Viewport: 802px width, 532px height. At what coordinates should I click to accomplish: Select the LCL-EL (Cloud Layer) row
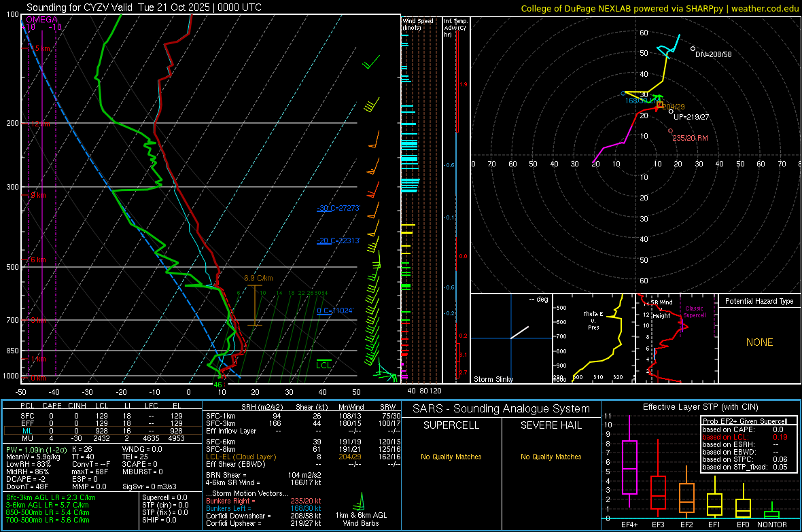303,457
